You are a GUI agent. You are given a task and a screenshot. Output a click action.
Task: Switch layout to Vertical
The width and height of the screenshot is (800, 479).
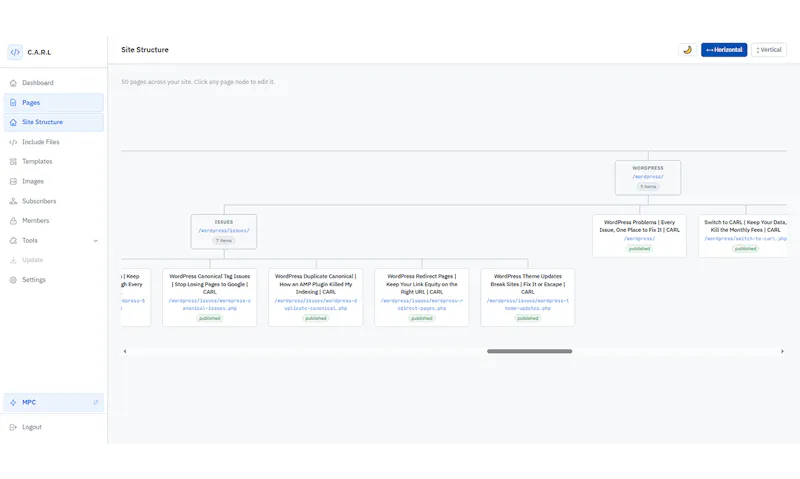point(768,50)
